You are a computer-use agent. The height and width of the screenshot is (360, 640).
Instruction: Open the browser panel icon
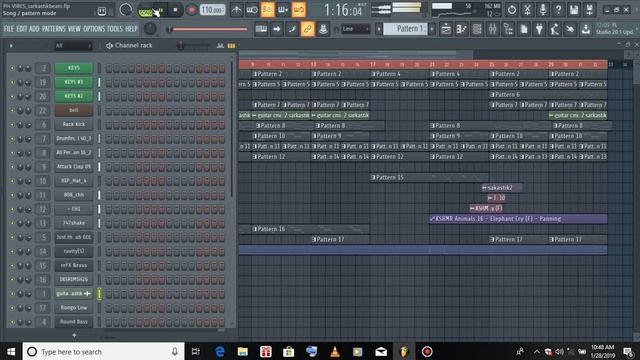(x=508, y=29)
